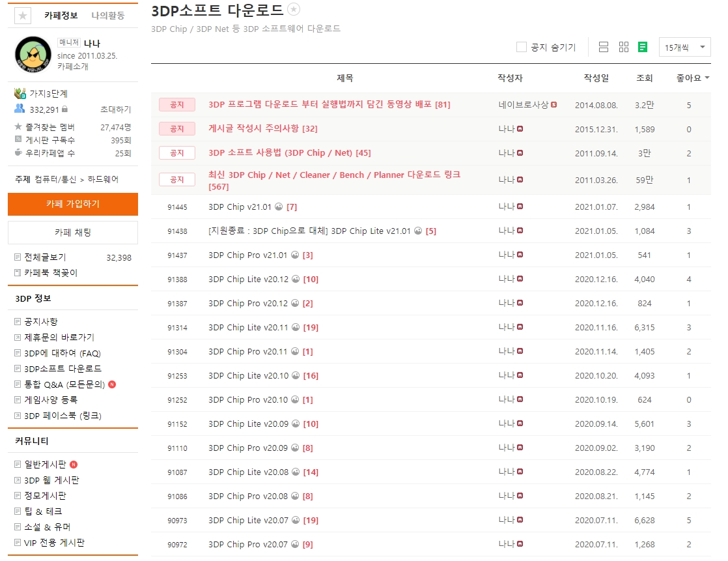Screen dimensions: 728x561
Task: Open the cafe profile avatar image
Action: tap(33, 54)
